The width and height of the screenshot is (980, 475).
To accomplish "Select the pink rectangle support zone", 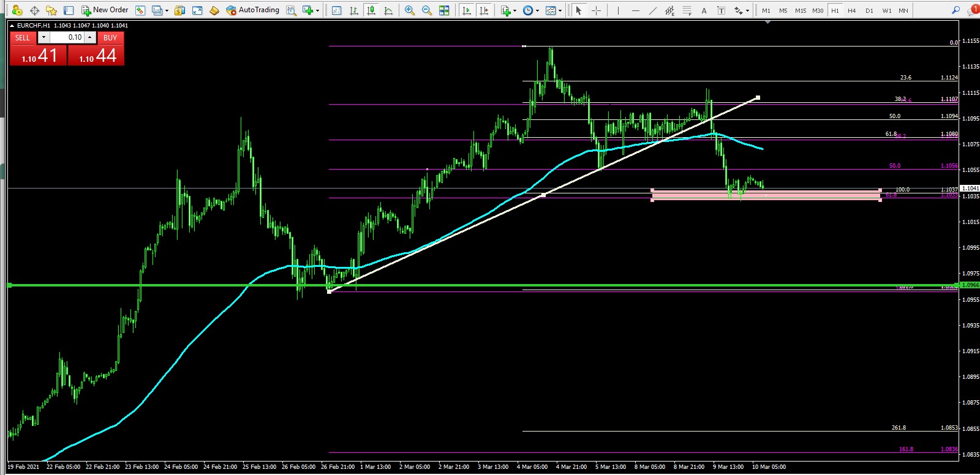I will click(x=766, y=195).
